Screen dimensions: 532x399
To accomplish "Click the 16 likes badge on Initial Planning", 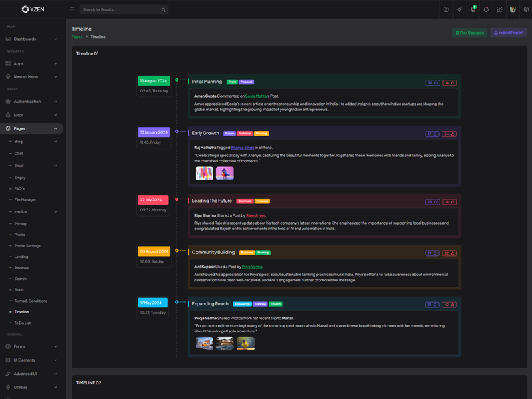I will tap(450, 83).
